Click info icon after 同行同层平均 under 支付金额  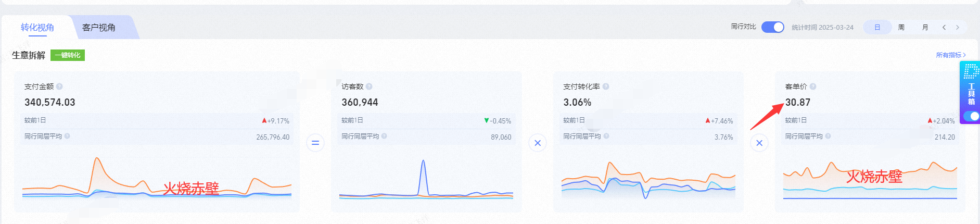coord(67,136)
